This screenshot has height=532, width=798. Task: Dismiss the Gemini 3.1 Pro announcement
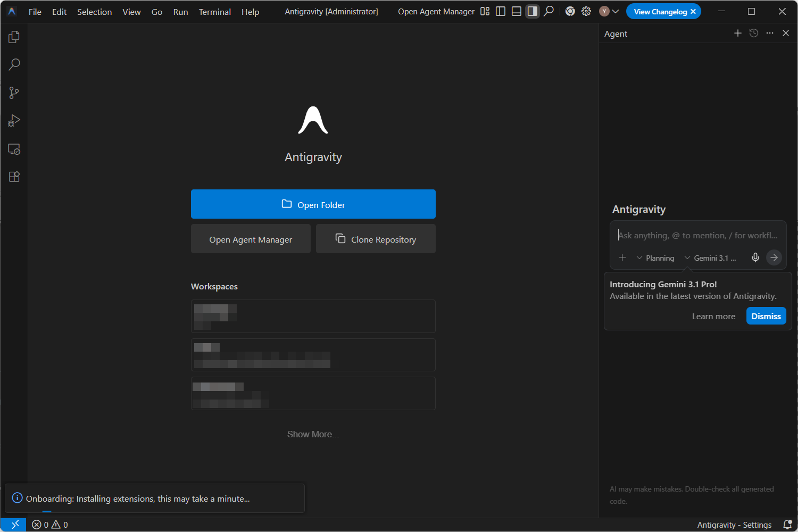(x=766, y=316)
